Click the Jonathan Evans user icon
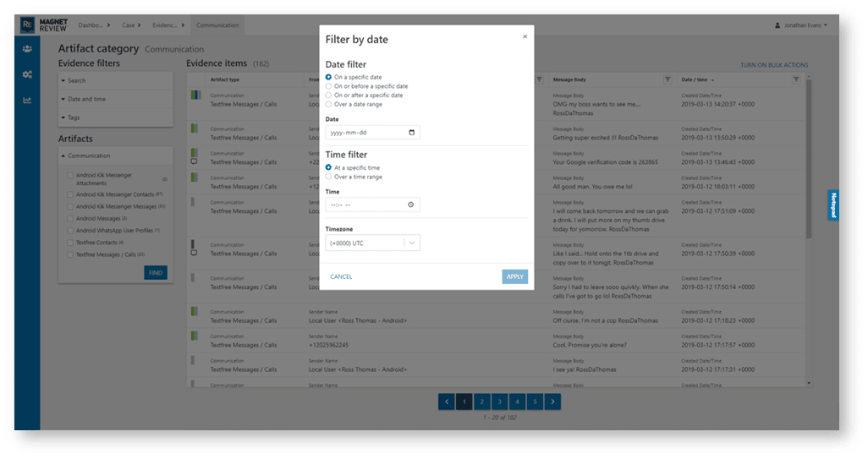This screenshot has height=459, width=868. tap(777, 25)
